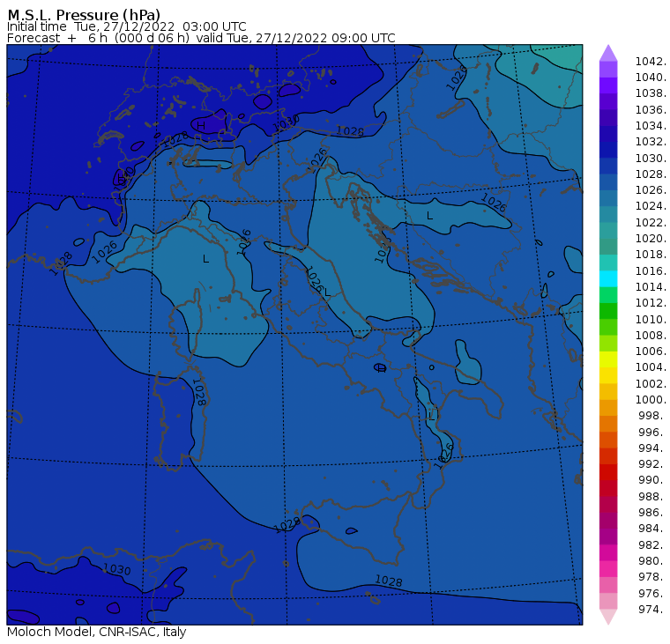This screenshot has height=644, width=670.
Task: Click the legend label 1042.
Action: (x=651, y=62)
